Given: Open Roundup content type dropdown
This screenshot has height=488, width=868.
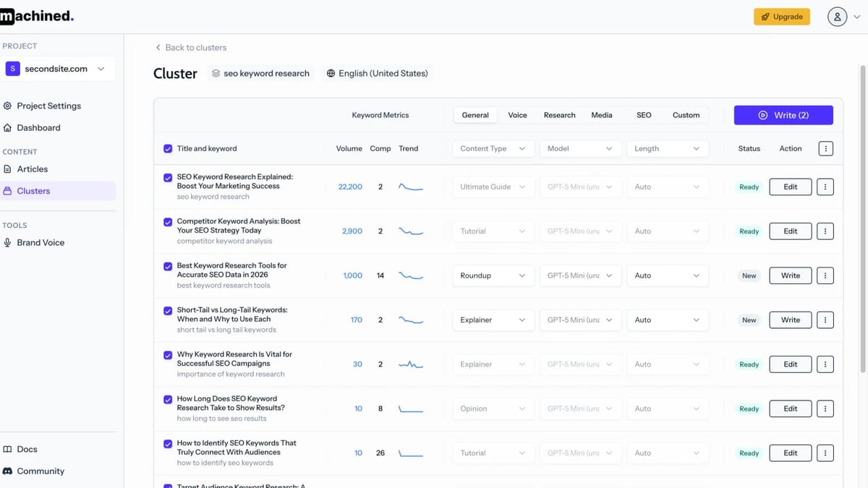Looking at the screenshot, I should [493, 275].
